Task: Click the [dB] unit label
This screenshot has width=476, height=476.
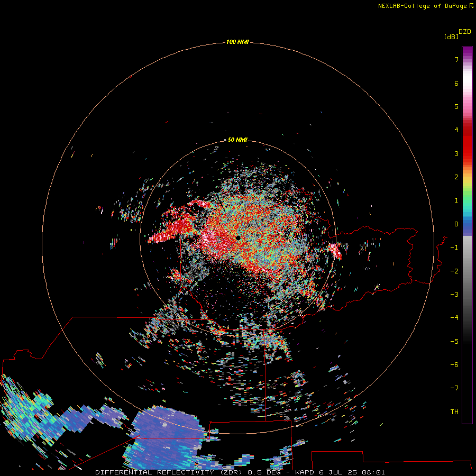Action: pos(451,37)
